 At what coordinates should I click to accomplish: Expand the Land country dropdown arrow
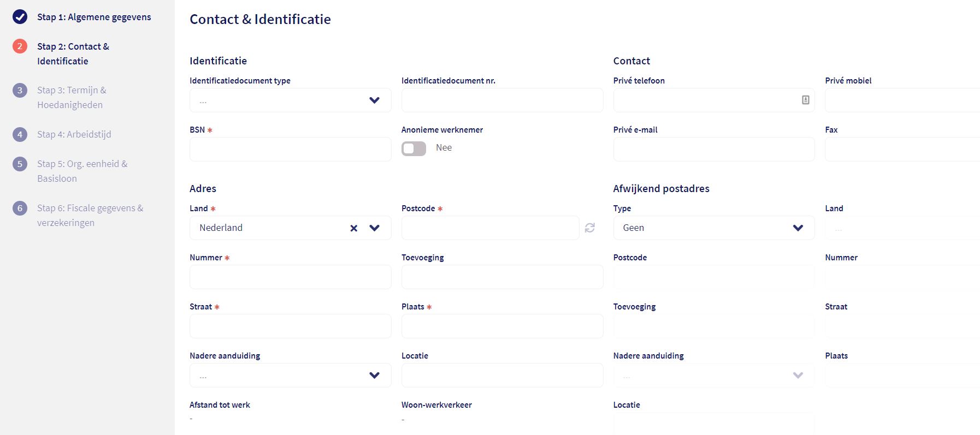374,228
